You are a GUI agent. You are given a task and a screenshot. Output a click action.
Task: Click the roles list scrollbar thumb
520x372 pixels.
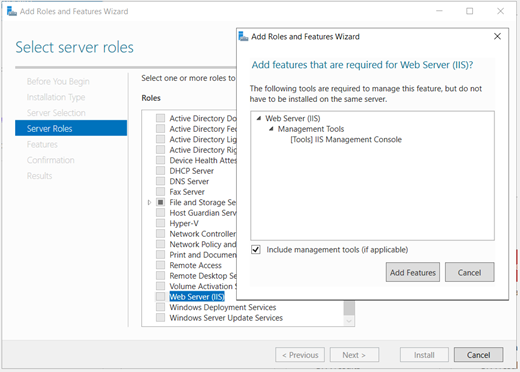[349, 308]
